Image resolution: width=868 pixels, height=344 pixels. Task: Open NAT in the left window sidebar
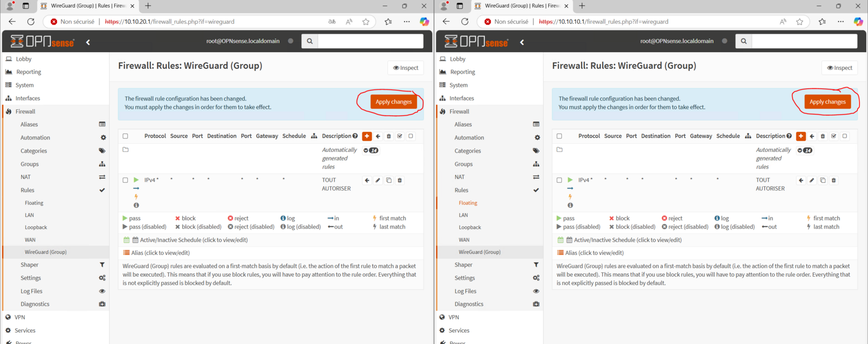(x=25, y=177)
